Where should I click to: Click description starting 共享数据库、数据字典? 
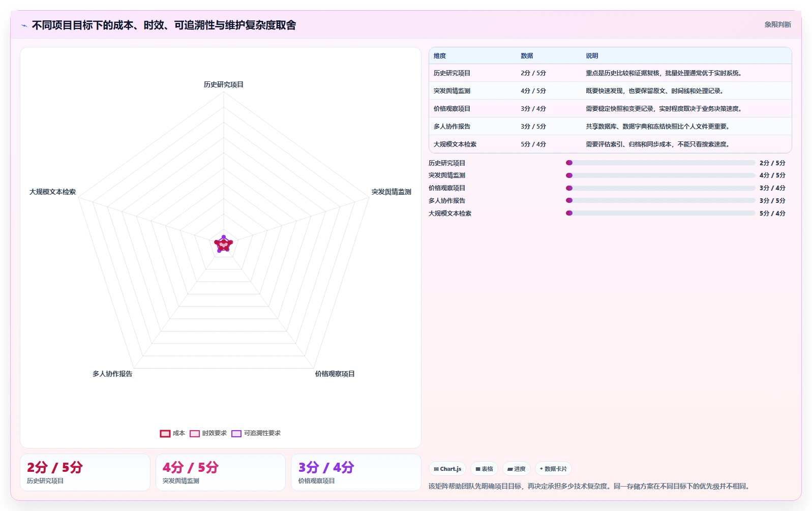click(659, 127)
